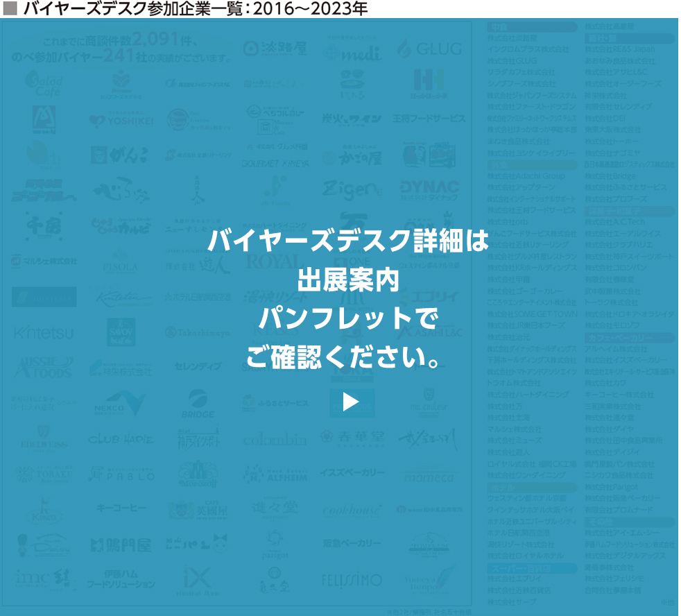Screen dimensions: 681x616
Task: Click the Morozoff logo
Action: click(x=198, y=474)
